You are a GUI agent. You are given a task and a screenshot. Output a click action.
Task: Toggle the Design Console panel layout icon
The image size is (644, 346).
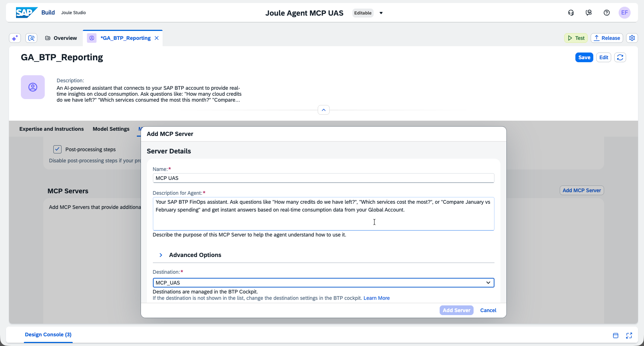click(x=616, y=336)
